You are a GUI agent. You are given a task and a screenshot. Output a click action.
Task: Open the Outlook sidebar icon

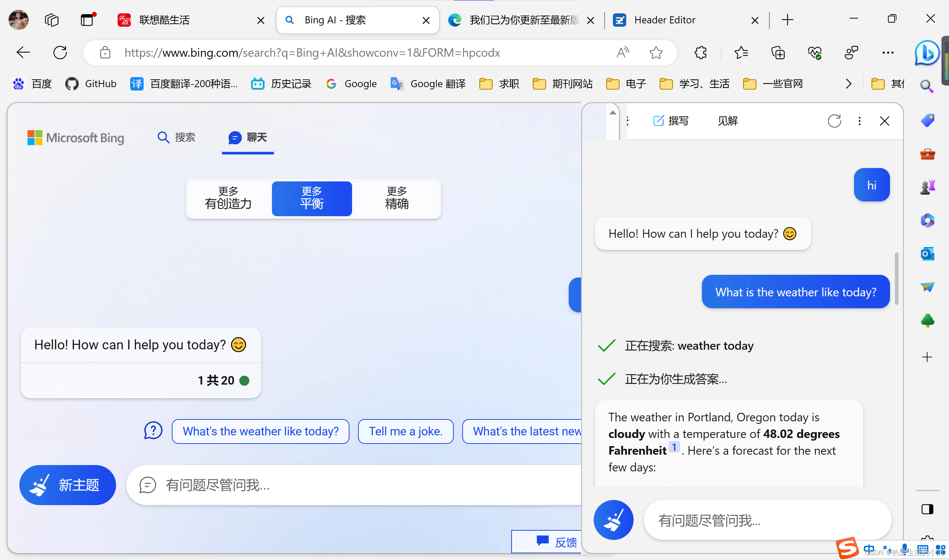pos(927,254)
